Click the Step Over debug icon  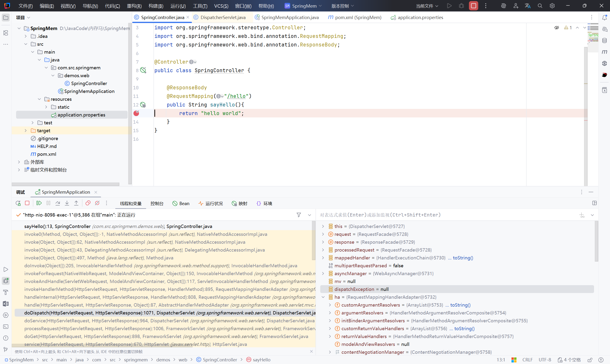(58, 203)
